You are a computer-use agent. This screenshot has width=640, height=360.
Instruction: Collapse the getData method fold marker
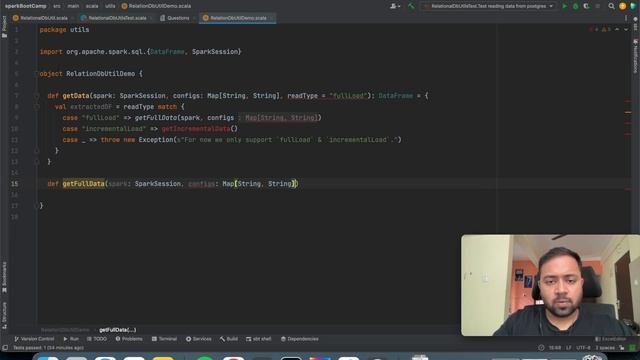[x=36, y=96]
